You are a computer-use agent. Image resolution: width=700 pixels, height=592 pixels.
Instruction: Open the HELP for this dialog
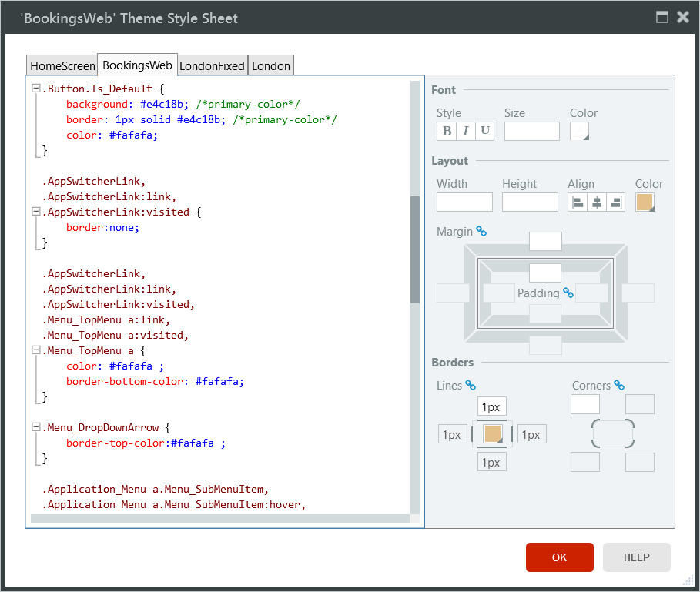pyautogui.click(x=636, y=557)
